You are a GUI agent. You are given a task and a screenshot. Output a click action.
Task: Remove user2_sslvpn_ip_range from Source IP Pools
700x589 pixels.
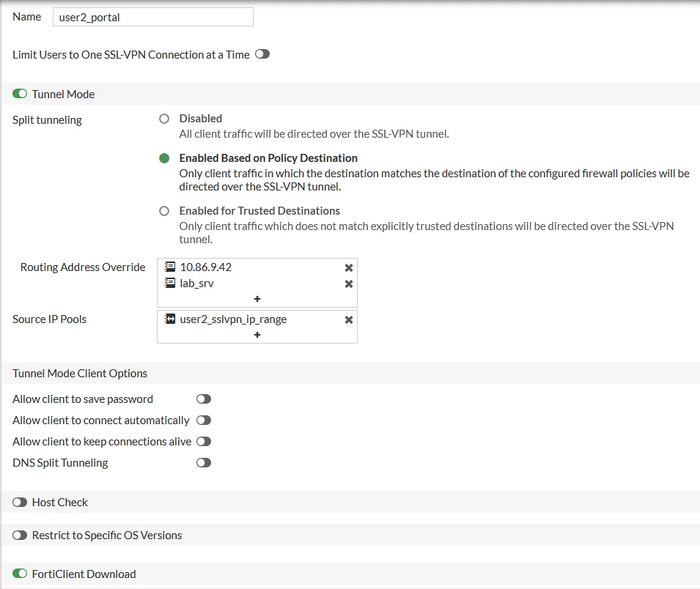(x=349, y=319)
